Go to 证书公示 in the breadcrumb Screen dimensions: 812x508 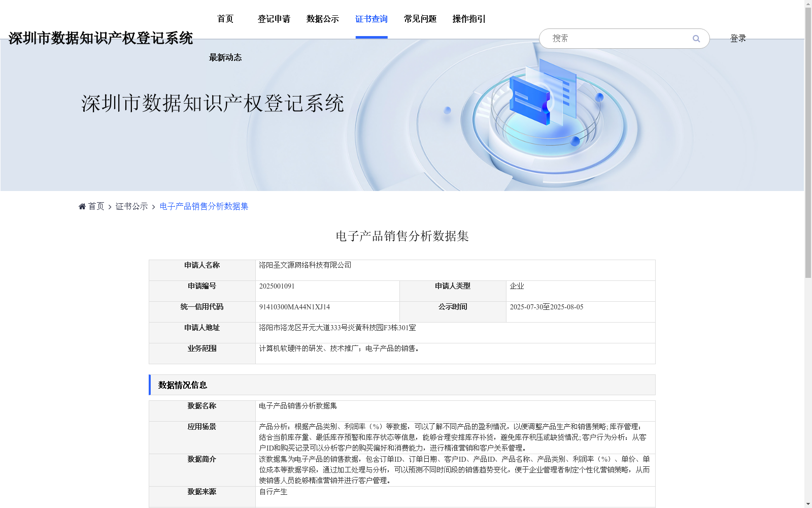pos(131,206)
